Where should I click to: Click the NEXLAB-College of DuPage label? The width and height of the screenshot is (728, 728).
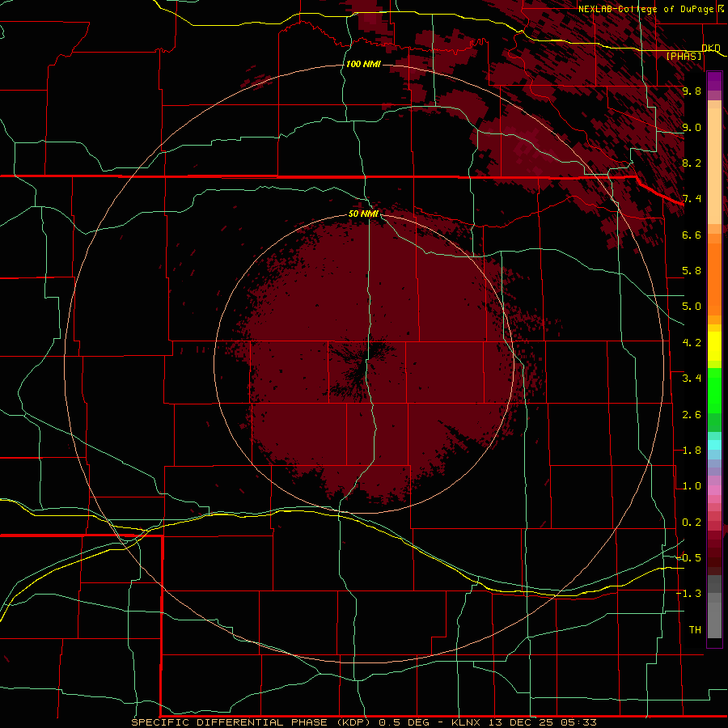point(647,9)
